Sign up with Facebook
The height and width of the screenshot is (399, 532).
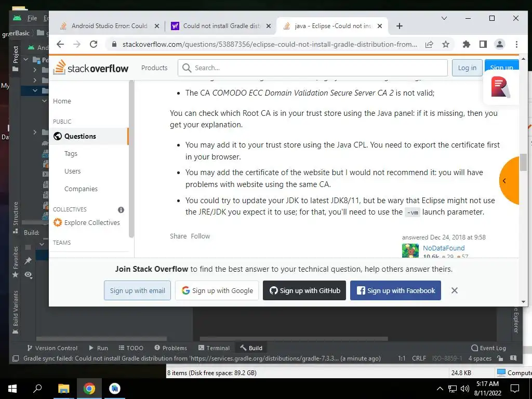point(395,290)
